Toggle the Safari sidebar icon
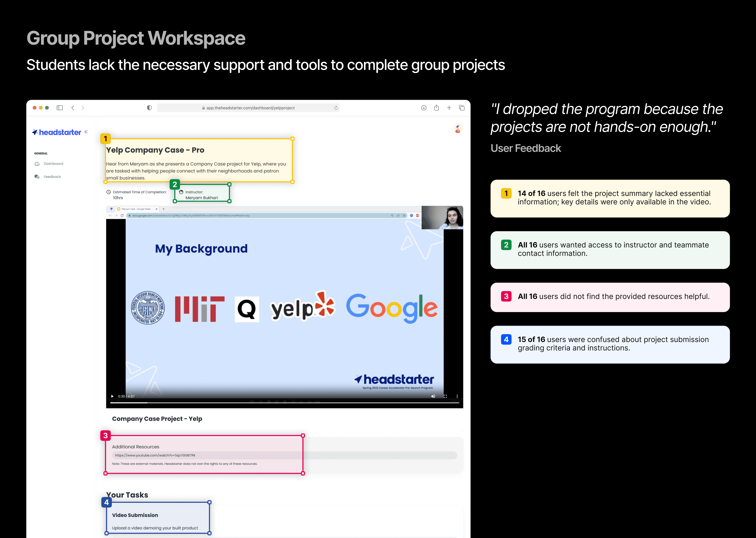This screenshot has width=756, height=538. click(60, 108)
